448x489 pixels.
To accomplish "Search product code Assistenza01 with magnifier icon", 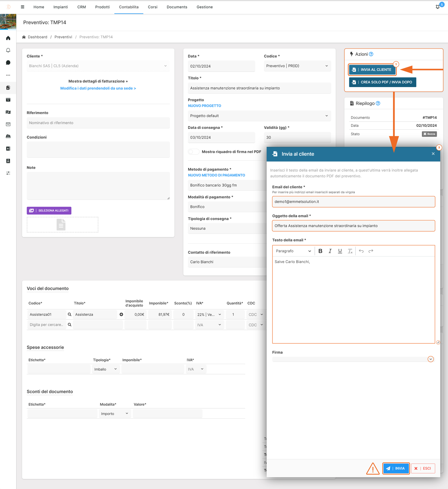I will coord(69,315).
